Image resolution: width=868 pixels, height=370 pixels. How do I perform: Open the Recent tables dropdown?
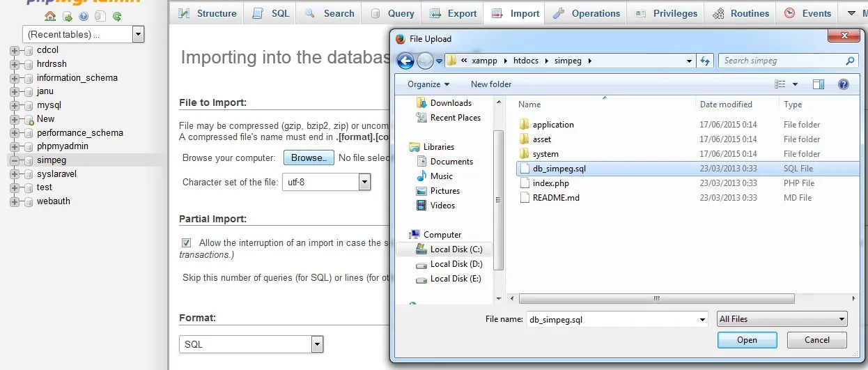pyautogui.click(x=84, y=33)
